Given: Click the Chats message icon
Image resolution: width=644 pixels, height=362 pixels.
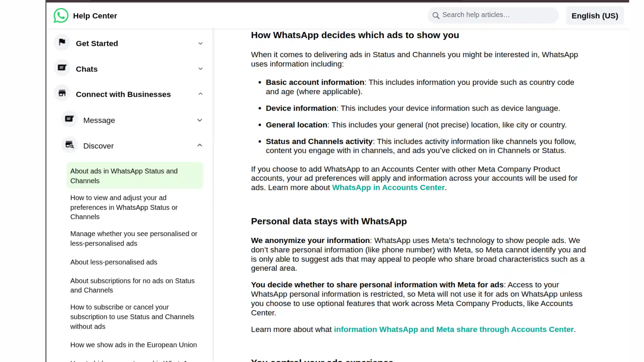Looking at the screenshot, I should [x=62, y=68].
